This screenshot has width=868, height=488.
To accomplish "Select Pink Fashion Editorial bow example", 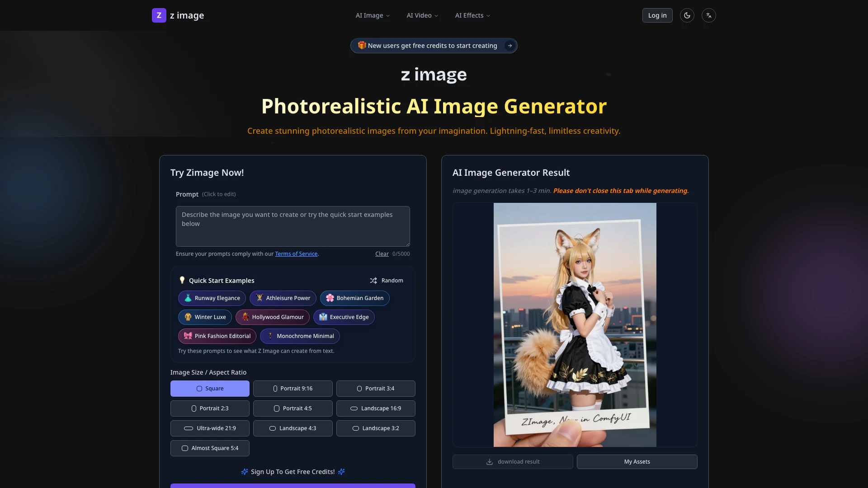I will pyautogui.click(x=217, y=336).
